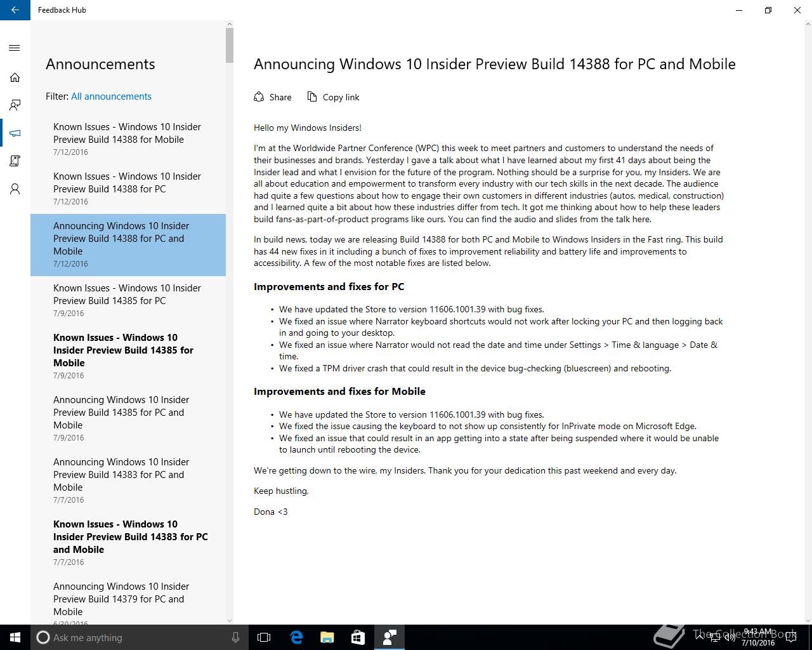Click the 'Improvements and fixes for Mobile' heading

pyautogui.click(x=339, y=392)
